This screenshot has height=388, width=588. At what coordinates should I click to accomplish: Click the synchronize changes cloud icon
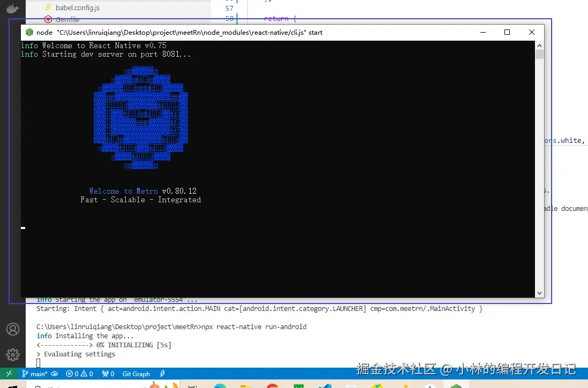point(55,374)
